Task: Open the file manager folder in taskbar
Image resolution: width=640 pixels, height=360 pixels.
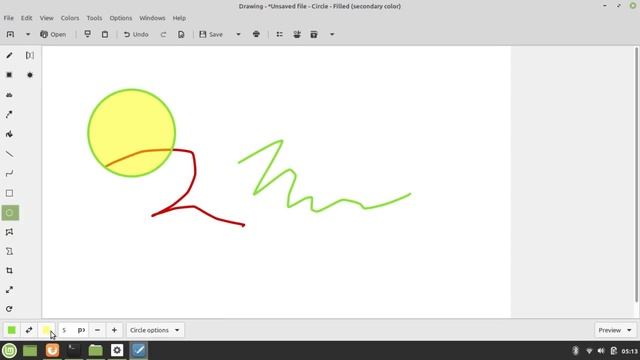Action: pyautogui.click(x=96, y=350)
